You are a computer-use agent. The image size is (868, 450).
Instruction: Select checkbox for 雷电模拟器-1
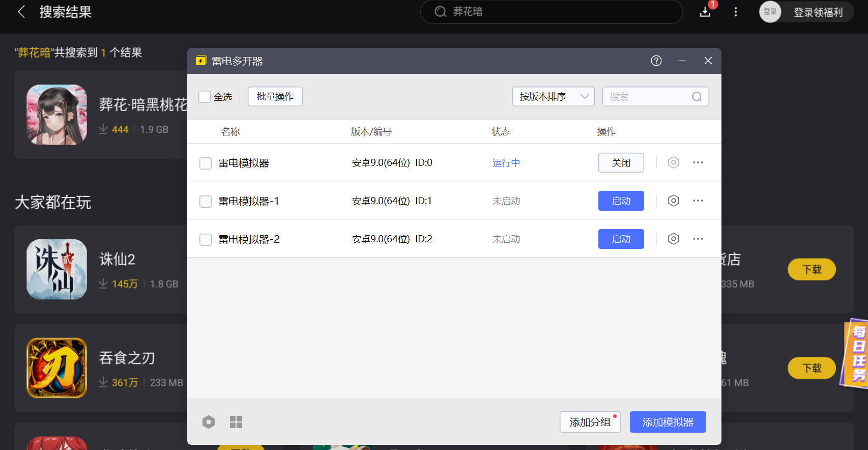pyautogui.click(x=206, y=201)
